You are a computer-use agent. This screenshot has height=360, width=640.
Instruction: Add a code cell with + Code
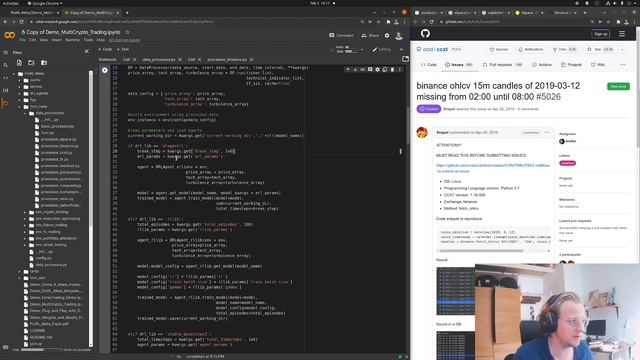coord(105,49)
